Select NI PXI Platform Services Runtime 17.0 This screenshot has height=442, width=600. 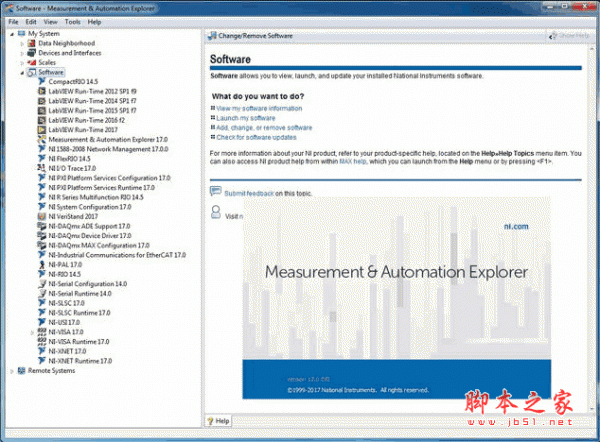[102, 188]
